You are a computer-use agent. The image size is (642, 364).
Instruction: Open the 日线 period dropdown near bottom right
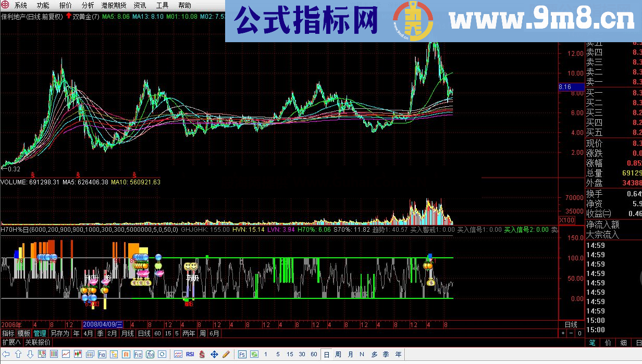572,325
